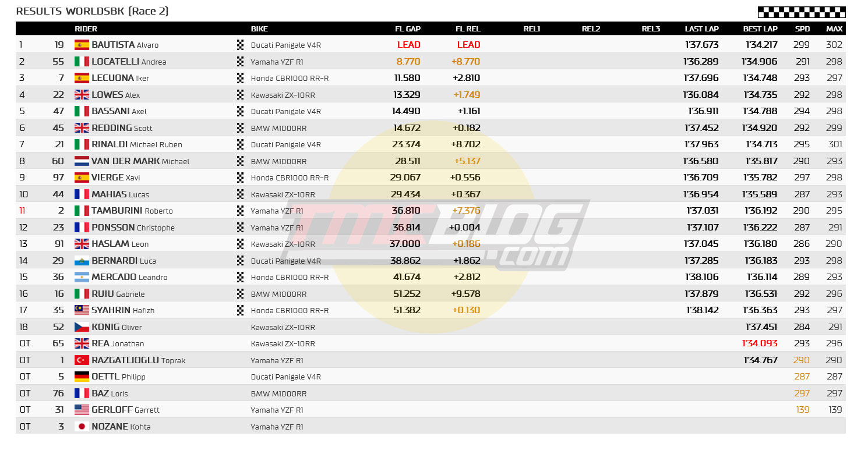Viewport: 868px width, 454px height.
Task: Click rider name LECUONA Iker
Action: 120,78
